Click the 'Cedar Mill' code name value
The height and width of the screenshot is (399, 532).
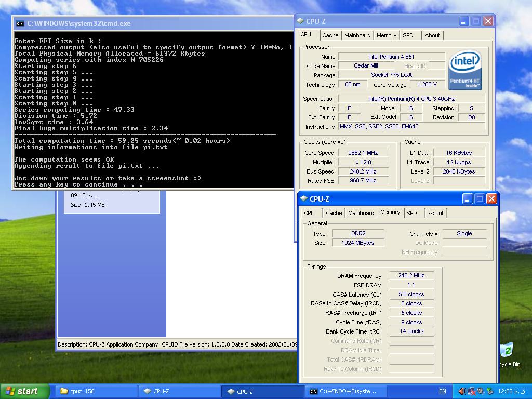pos(366,66)
